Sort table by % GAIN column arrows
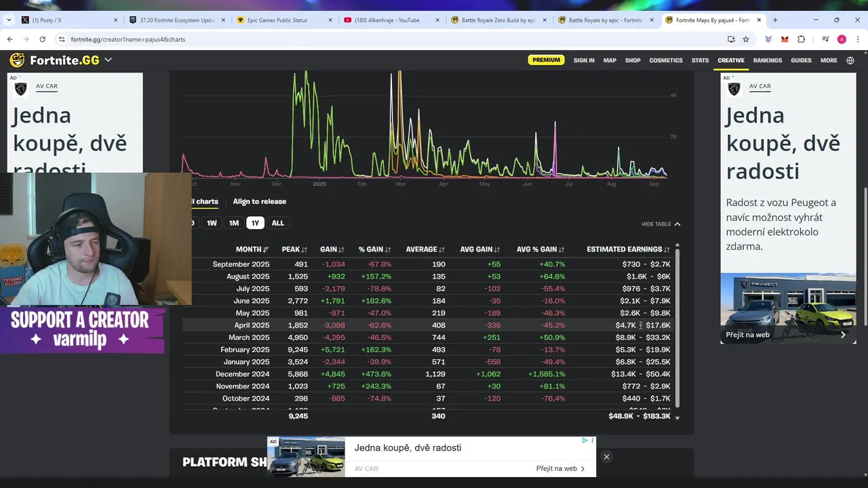The image size is (868, 488). tap(388, 249)
